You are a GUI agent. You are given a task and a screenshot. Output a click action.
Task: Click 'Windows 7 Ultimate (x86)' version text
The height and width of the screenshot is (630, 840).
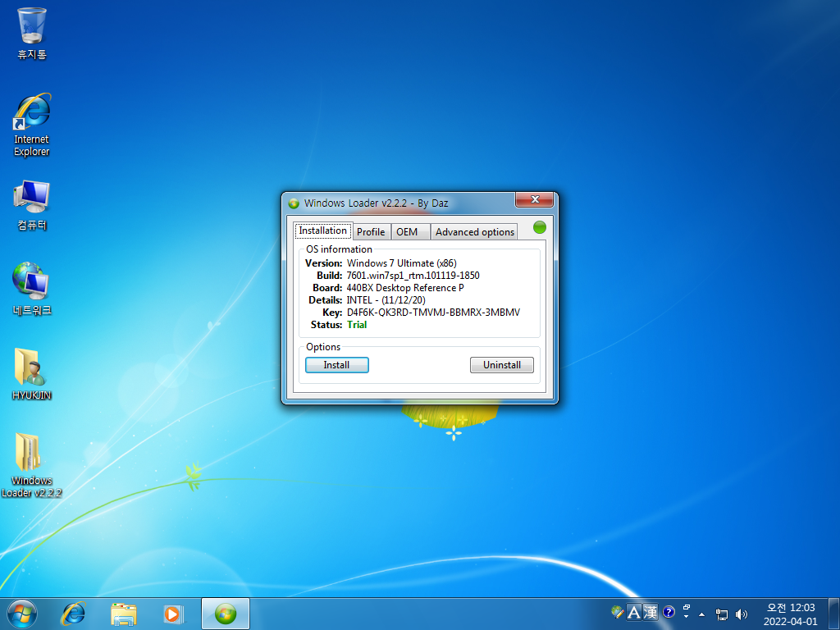402,263
